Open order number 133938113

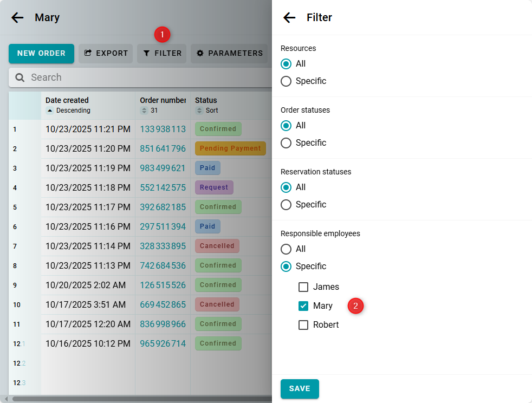pyautogui.click(x=163, y=129)
